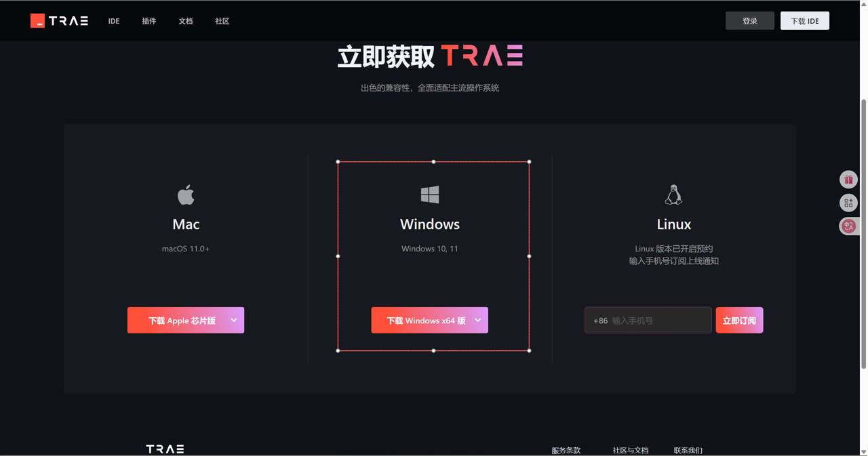This screenshot has height=456, width=868.
Task: Focus the 输入手机号 phone input field
Action: (648, 320)
